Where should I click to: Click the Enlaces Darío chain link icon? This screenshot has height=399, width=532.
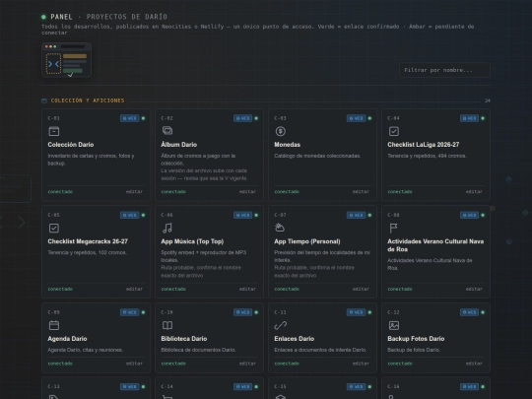pos(280,325)
